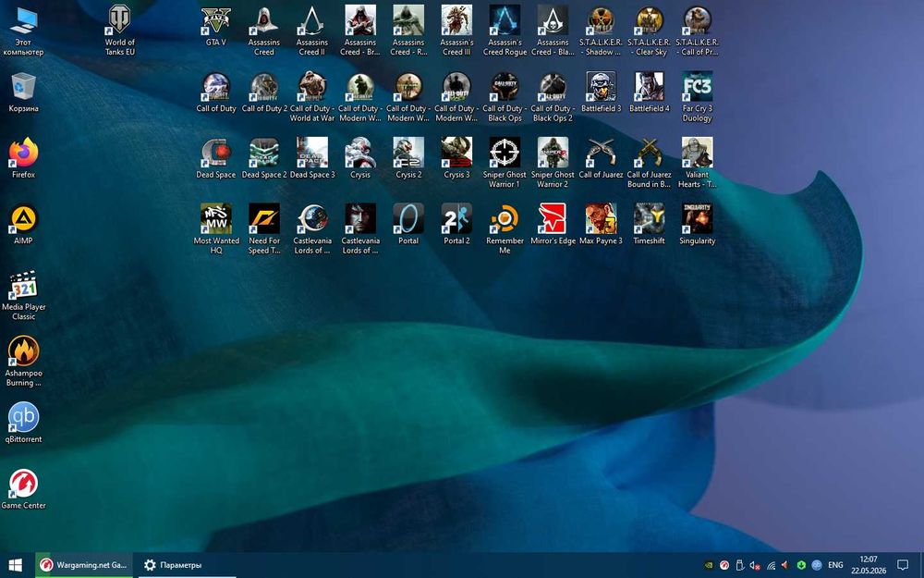The width and height of the screenshot is (924, 578).
Task: Select the Sniper Ghost Warrior 2 icon
Action: click(x=553, y=163)
